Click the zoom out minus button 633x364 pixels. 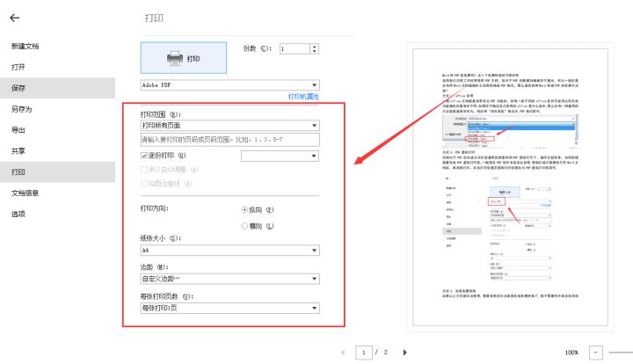595,353
